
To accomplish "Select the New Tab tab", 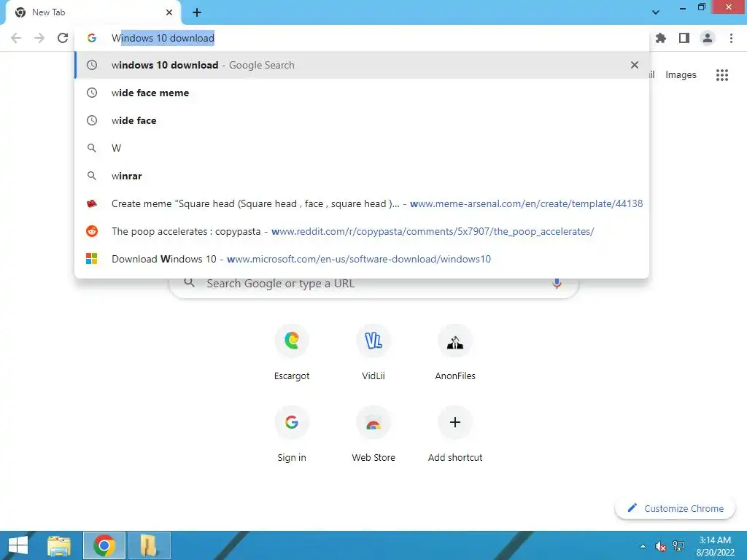I will tap(93, 12).
